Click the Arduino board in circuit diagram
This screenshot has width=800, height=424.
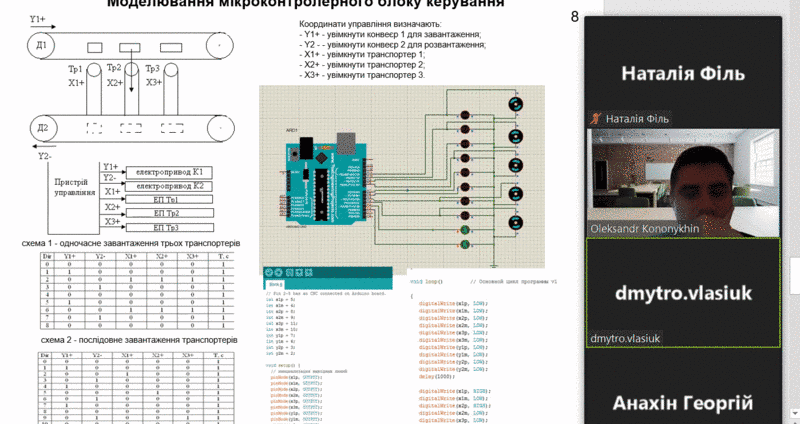point(327,181)
